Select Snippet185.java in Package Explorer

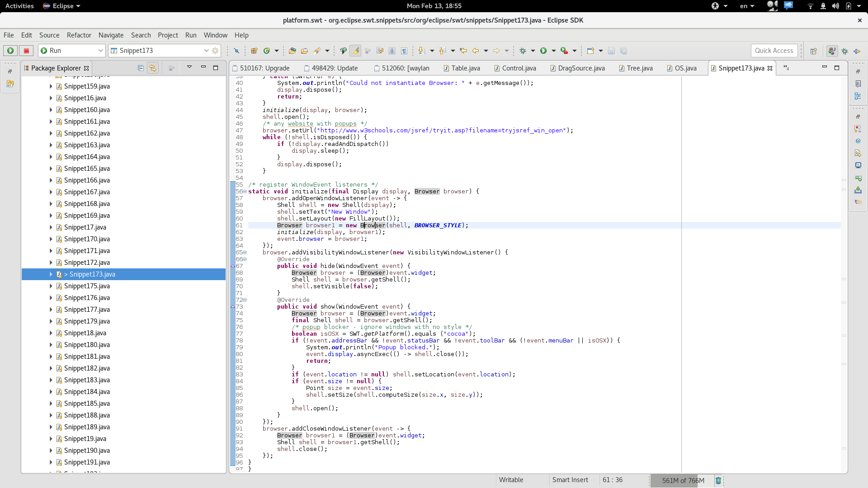[87, 404]
